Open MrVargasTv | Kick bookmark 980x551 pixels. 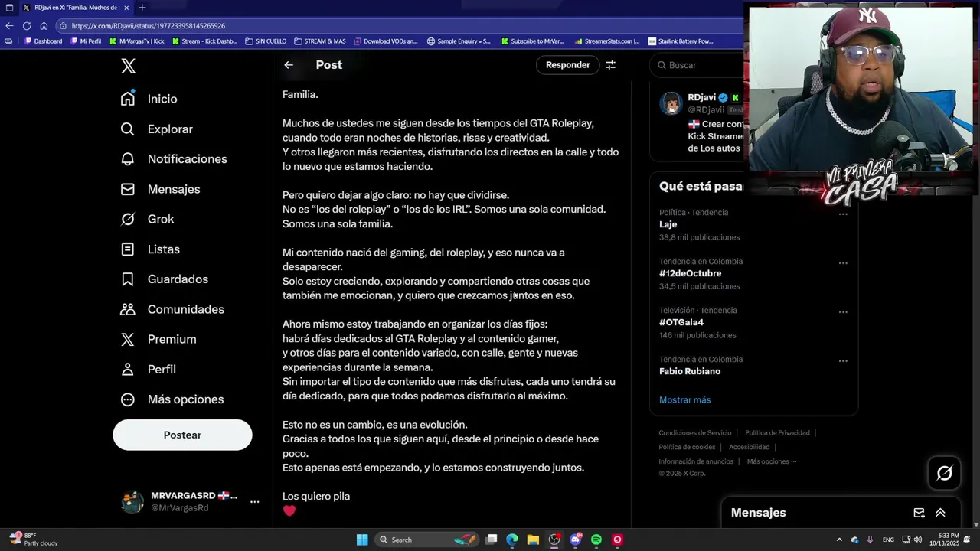[136, 41]
